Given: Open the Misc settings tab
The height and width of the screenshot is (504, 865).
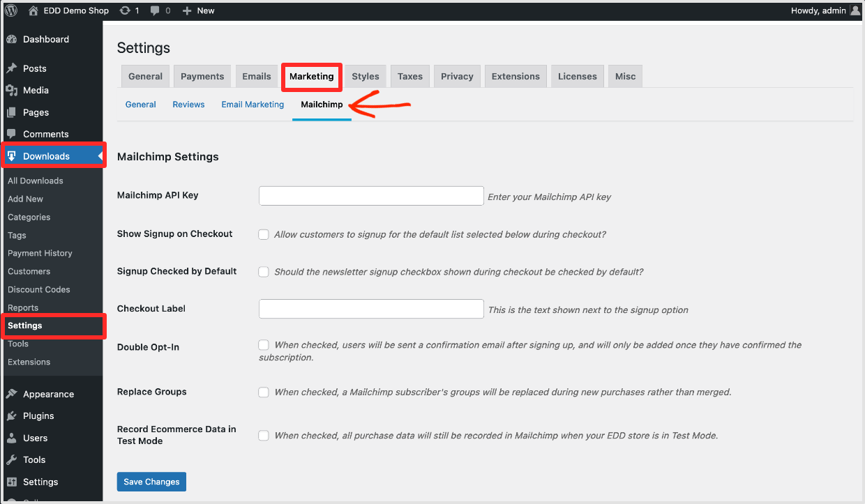Looking at the screenshot, I should (x=625, y=77).
